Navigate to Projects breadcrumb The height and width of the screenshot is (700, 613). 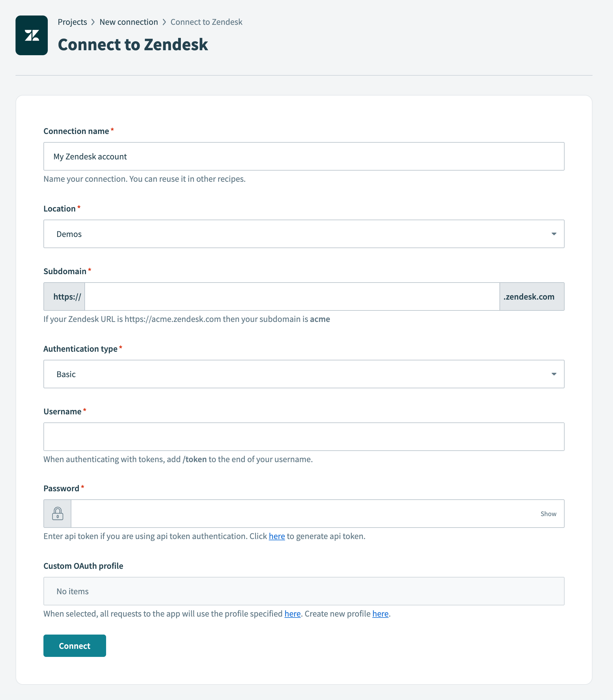coord(73,21)
